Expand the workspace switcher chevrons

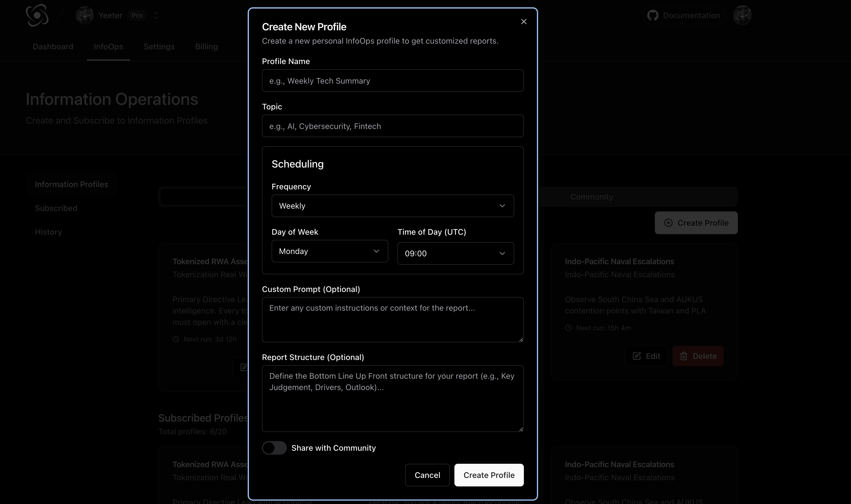click(156, 15)
